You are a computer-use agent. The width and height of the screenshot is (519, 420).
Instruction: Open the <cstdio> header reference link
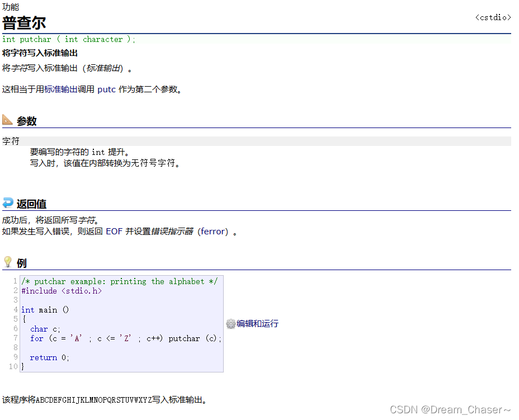[493, 17]
